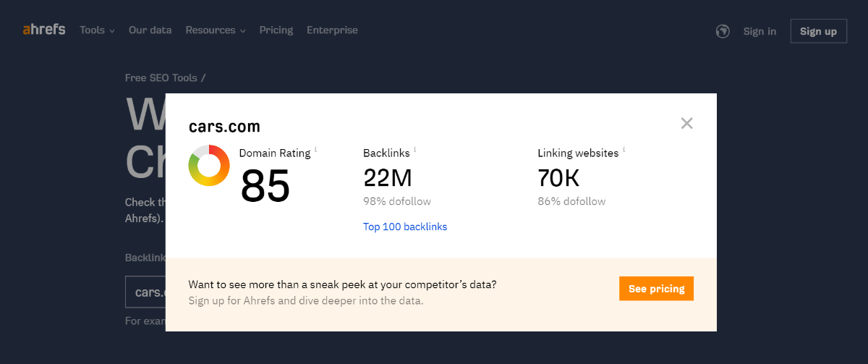Viewport: 868px width, 364px height.
Task: Click the Sign in link
Action: [x=759, y=31]
